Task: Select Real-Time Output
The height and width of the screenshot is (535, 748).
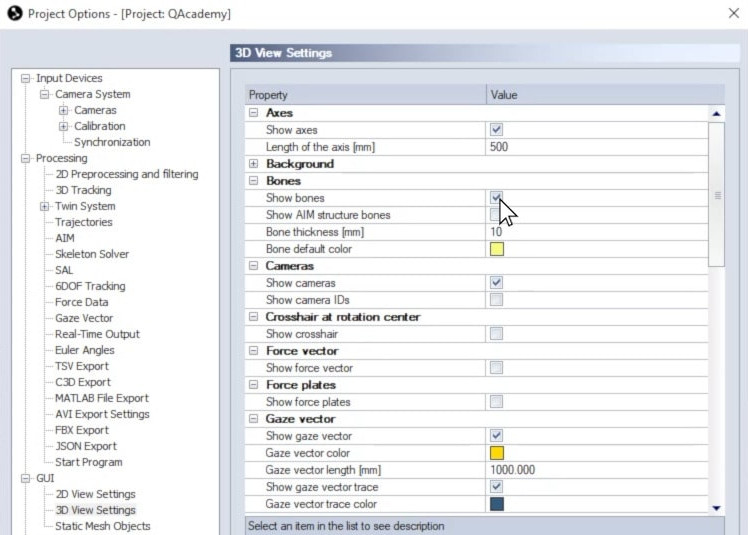Action: point(97,334)
